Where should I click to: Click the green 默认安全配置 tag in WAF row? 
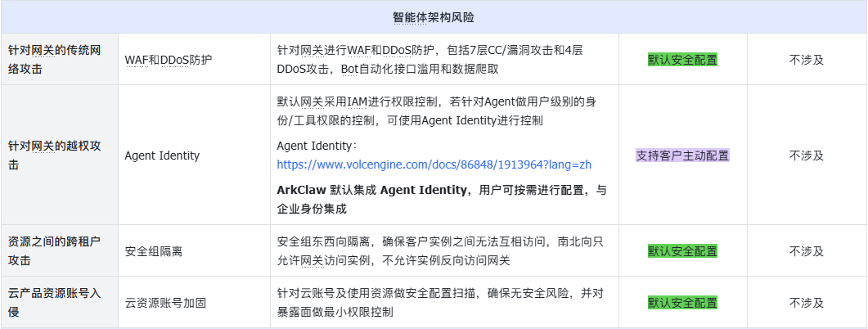coord(682,60)
